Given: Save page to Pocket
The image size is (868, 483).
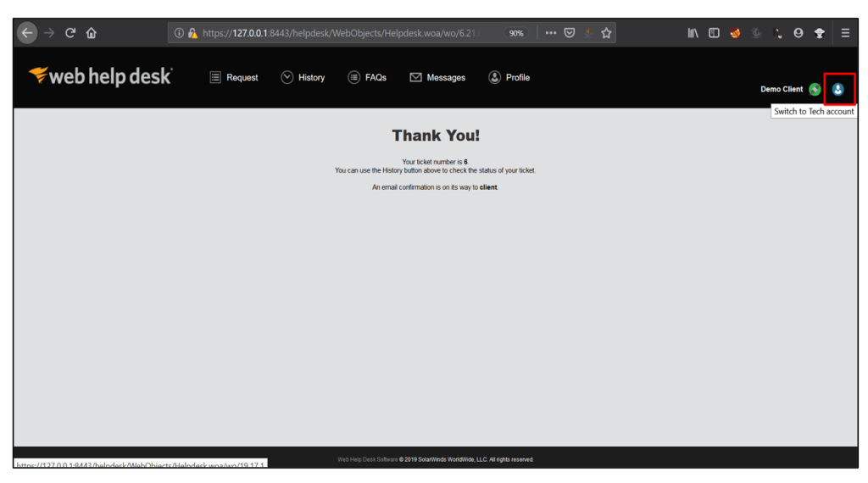Looking at the screenshot, I should 569,33.
